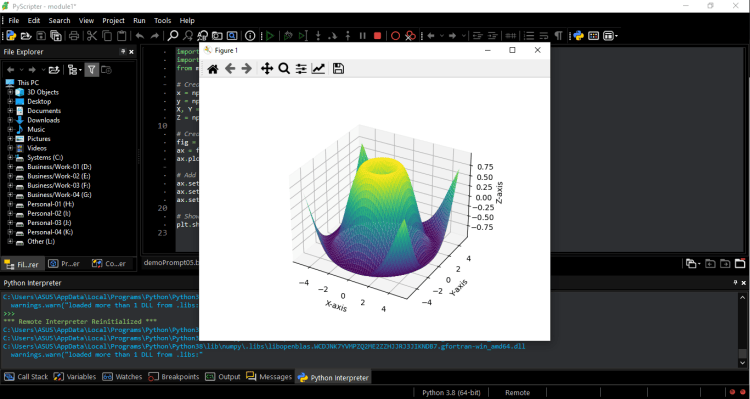The image size is (750, 399).
Task: Run script with the green play icon
Action: (270, 35)
